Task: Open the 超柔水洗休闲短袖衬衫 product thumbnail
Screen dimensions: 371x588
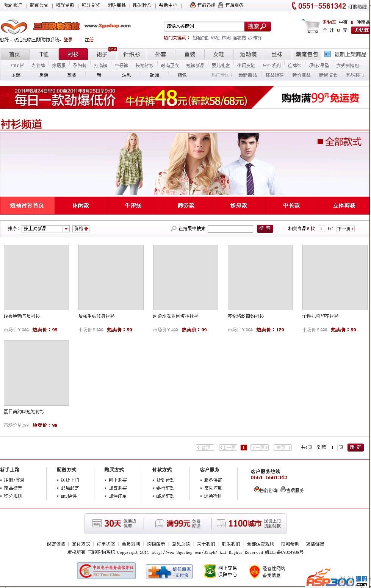Action: point(186,278)
